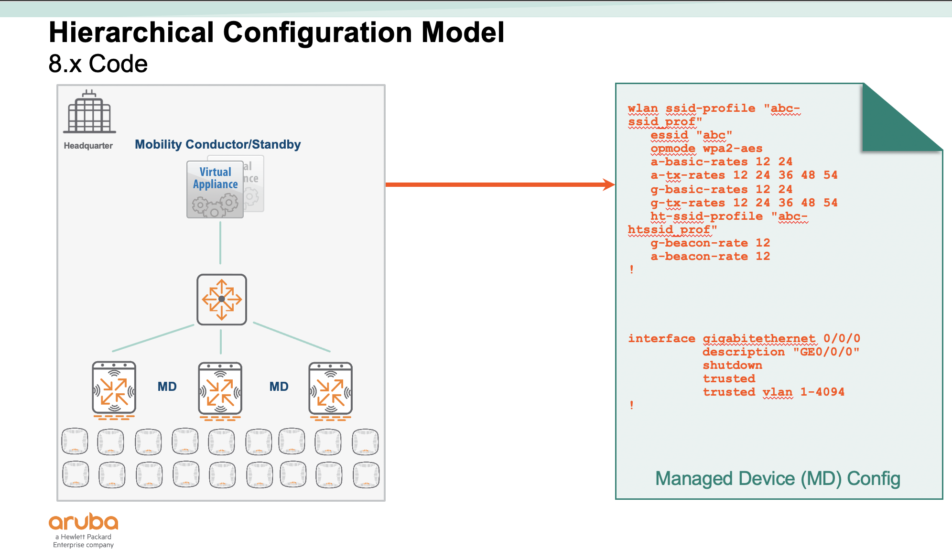Image resolution: width=952 pixels, height=560 pixels.
Task: Click the rightmost MD controller icon
Action: coord(331,389)
